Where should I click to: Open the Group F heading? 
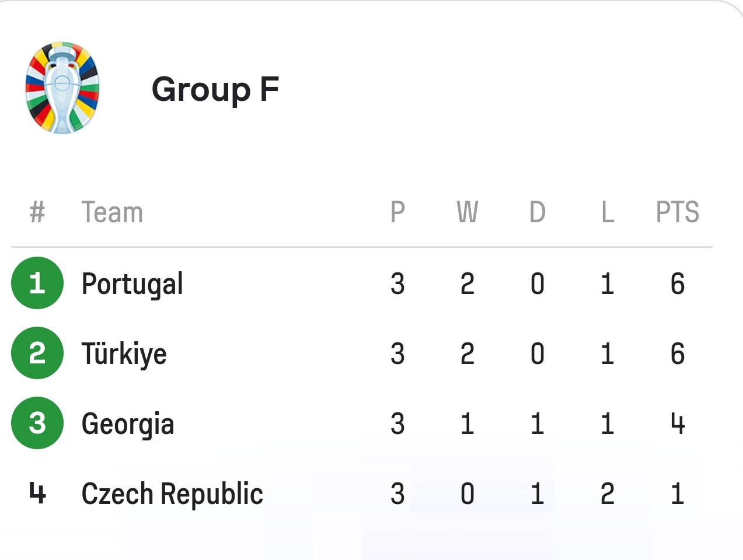[x=215, y=89]
